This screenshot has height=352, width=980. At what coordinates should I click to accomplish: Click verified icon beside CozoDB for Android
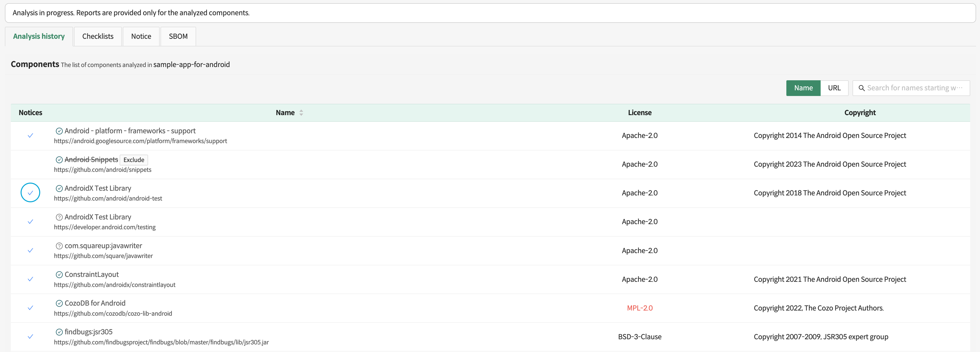click(59, 303)
